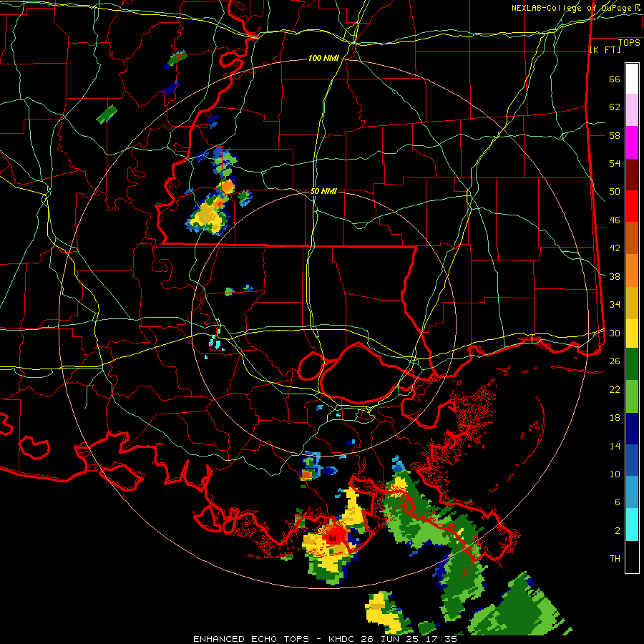Click the 50 NMI range ring label
Screen dimensions: 644x644
tap(323, 191)
